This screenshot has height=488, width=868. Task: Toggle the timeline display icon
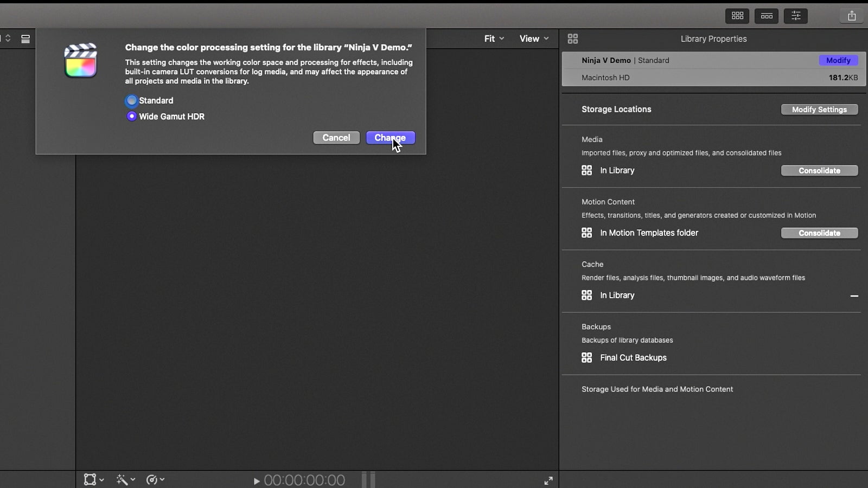(x=767, y=16)
